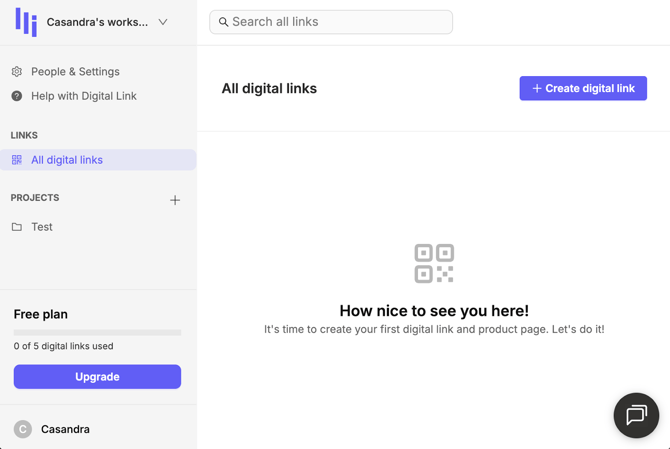
Task: Click the People & Settings gear icon
Action: [17, 72]
